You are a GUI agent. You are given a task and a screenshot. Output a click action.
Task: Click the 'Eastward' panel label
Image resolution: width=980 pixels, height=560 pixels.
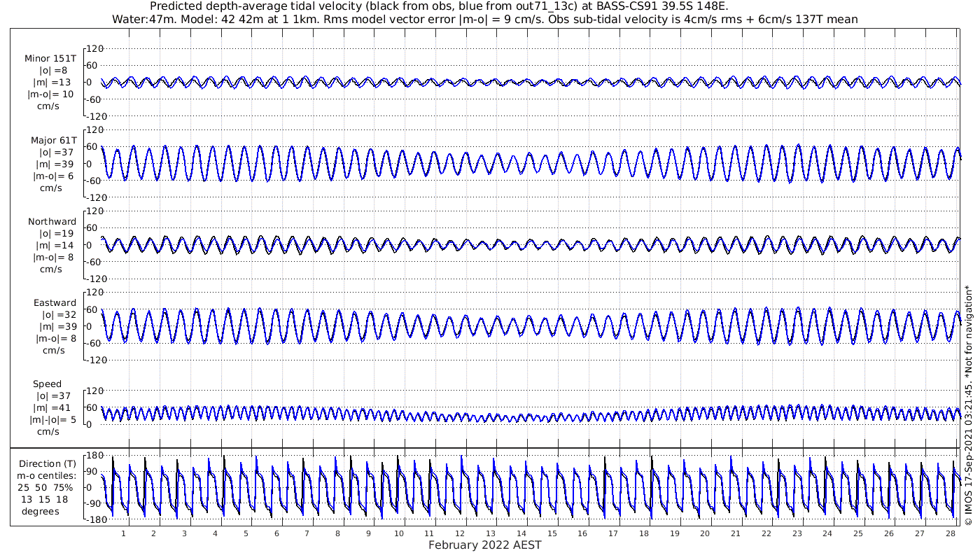55,303
